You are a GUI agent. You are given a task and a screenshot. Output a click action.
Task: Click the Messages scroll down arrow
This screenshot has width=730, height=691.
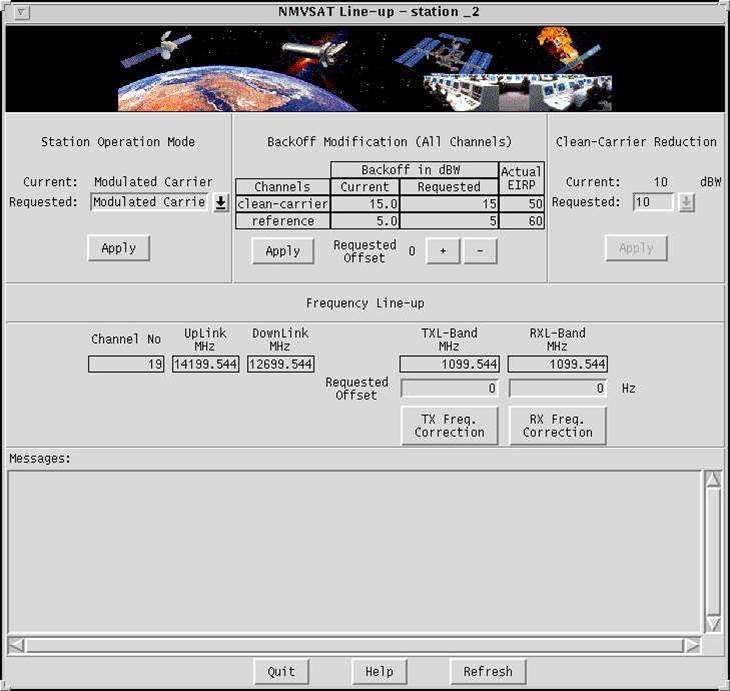(713, 624)
